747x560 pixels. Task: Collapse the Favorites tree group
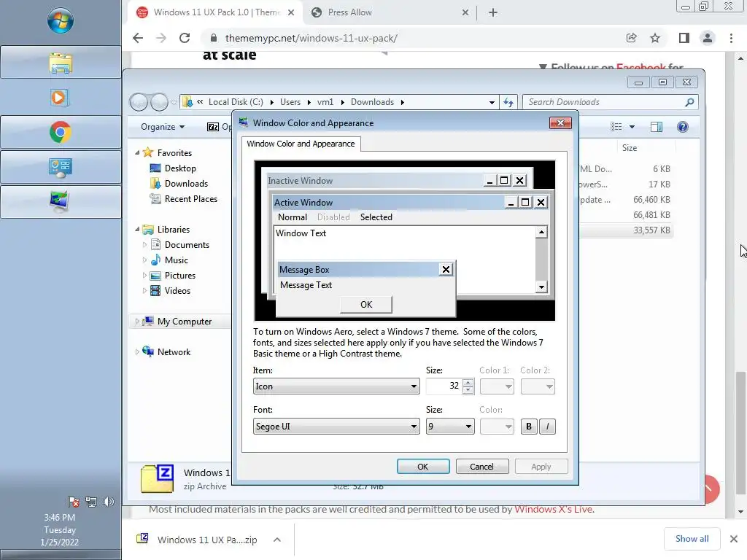[x=137, y=153]
